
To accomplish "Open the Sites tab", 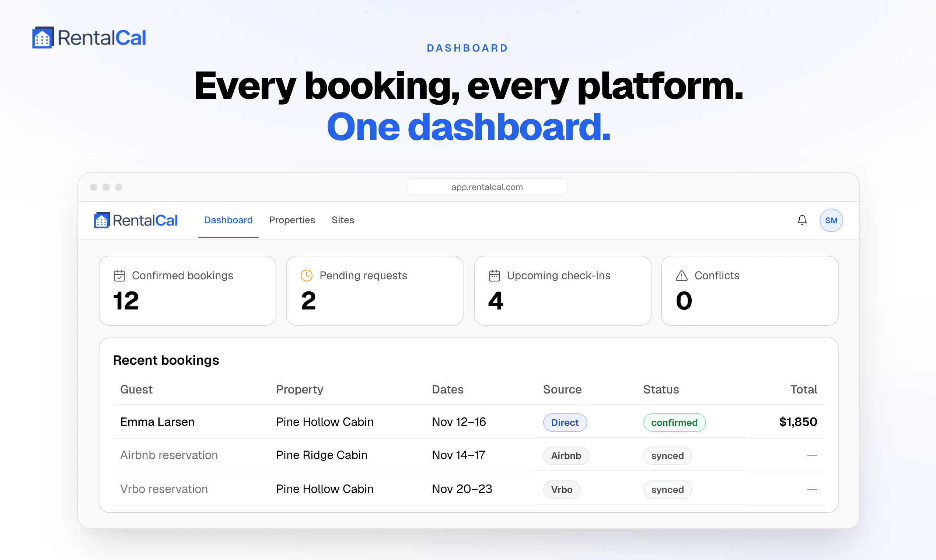I will (x=343, y=220).
